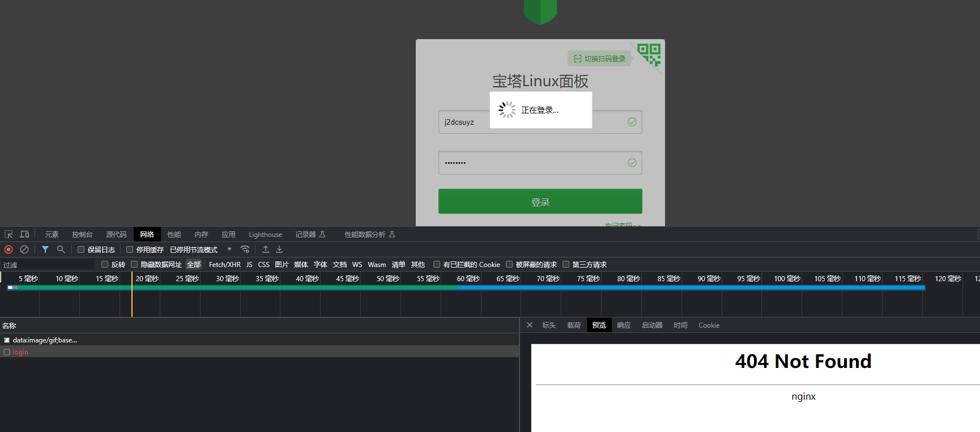
Task: Open the 记录器 tab
Action: (x=310, y=234)
